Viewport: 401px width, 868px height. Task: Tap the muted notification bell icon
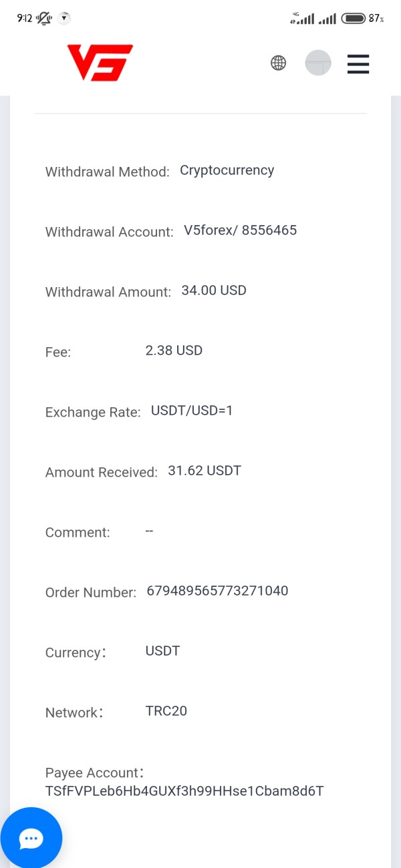coord(44,19)
